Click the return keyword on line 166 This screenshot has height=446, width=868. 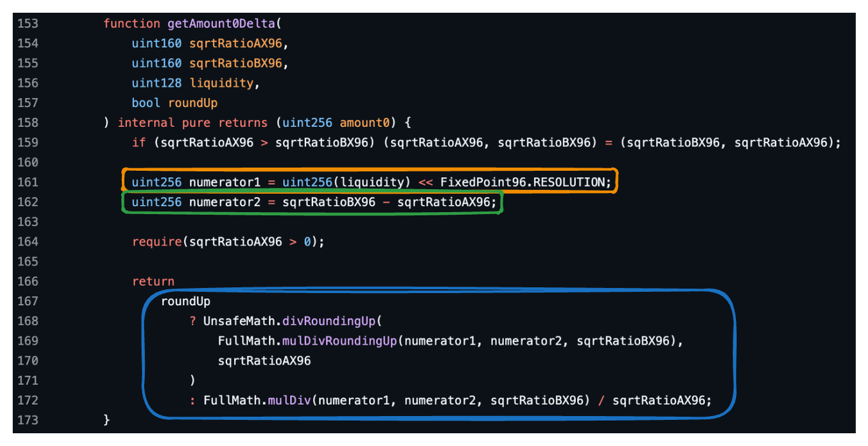click(x=153, y=281)
